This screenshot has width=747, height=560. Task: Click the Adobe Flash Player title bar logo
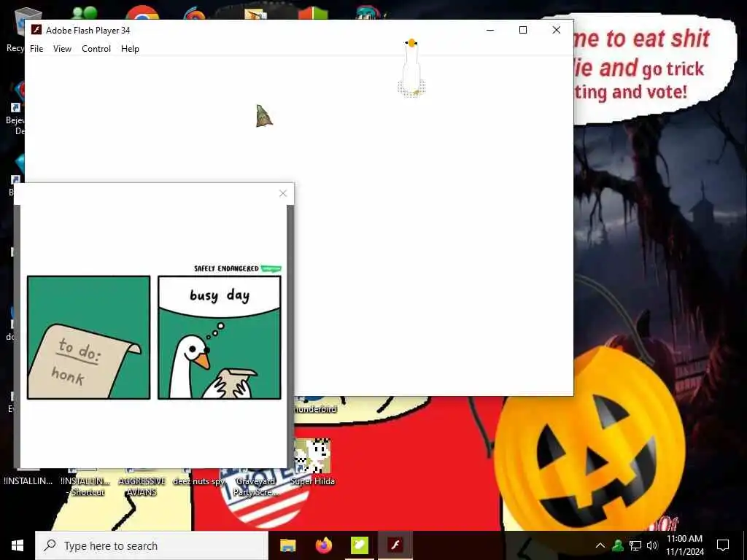point(36,30)
